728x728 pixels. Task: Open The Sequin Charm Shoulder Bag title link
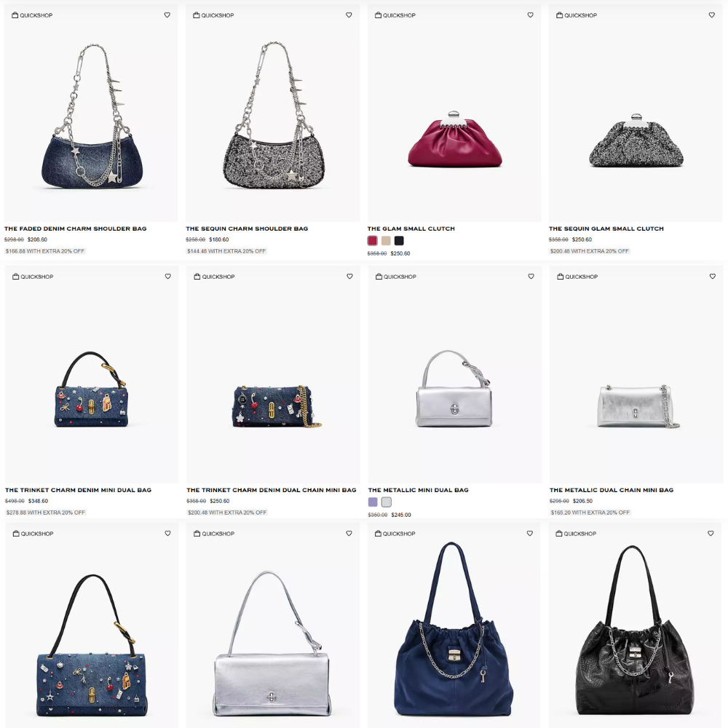(247, 229)
